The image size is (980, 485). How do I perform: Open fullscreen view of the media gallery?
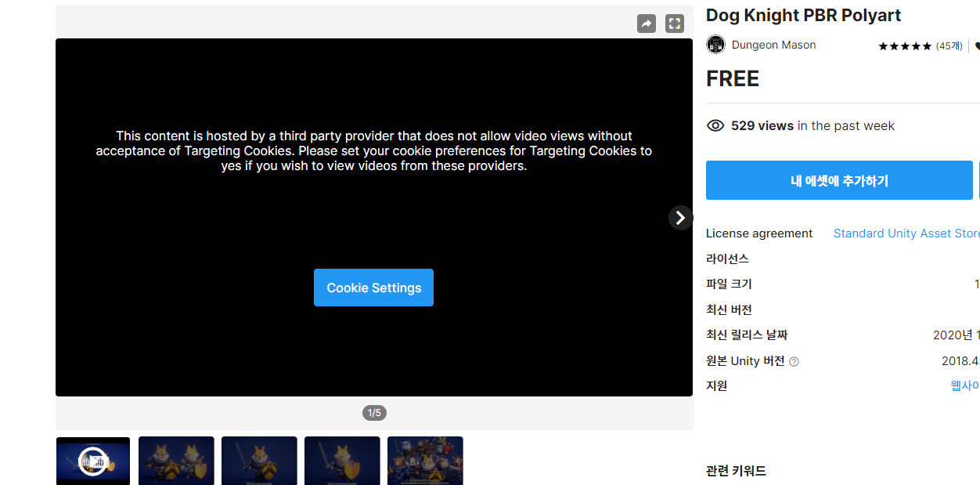coord(675,24)
